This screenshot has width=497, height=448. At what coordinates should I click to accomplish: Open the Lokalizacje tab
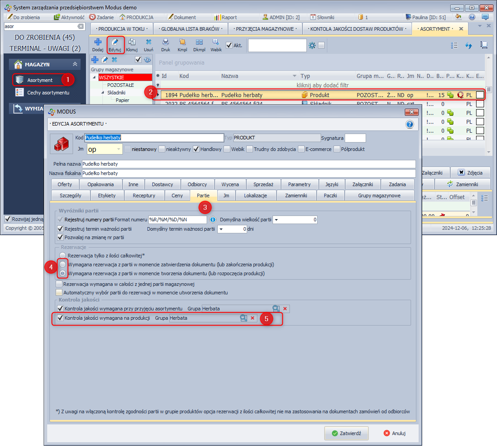coord(256,195)
